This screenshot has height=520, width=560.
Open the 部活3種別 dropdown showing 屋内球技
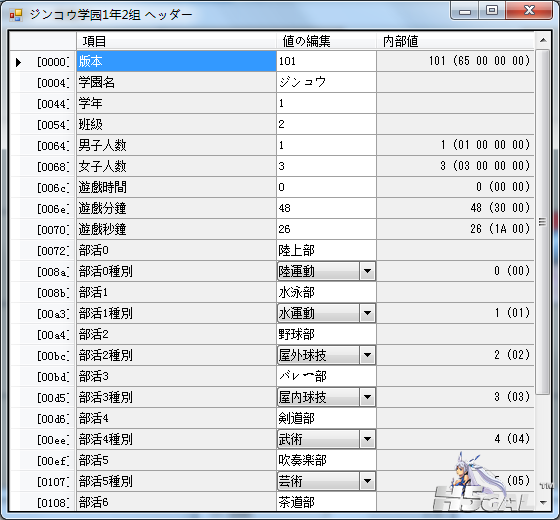point(367,397)
